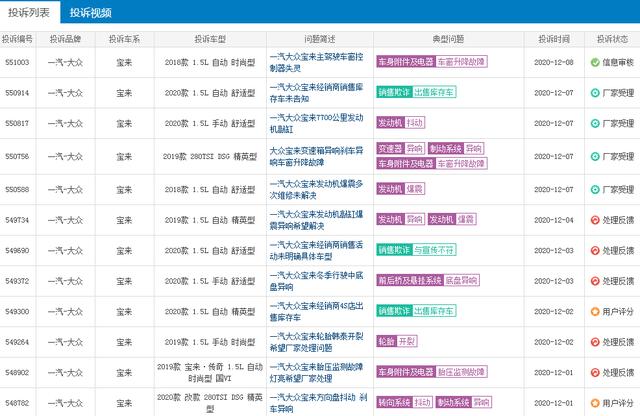Image resolution: width=640 pixels, height=416 pixels.
Task: Switch to the 投诉视频 tab
Action: tap(90, 12)
